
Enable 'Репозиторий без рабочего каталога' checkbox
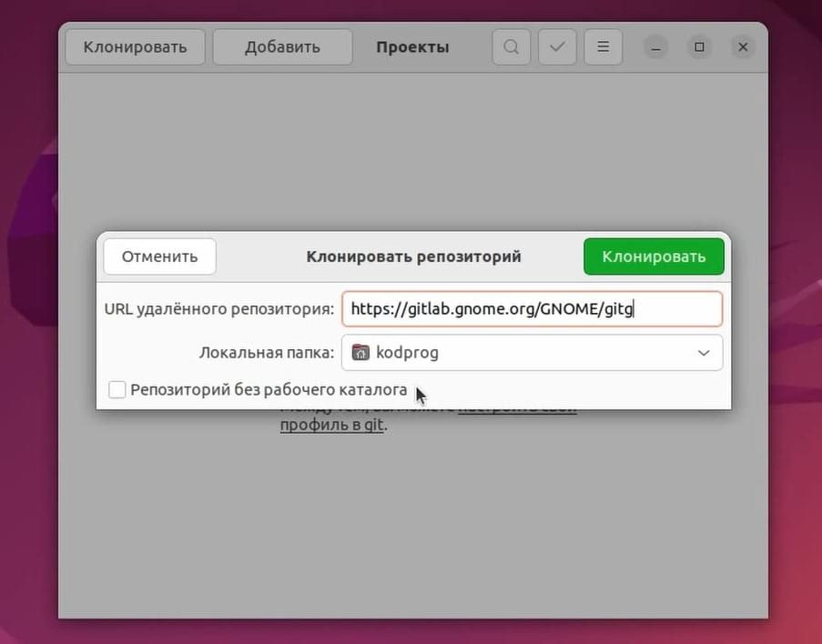117,390
